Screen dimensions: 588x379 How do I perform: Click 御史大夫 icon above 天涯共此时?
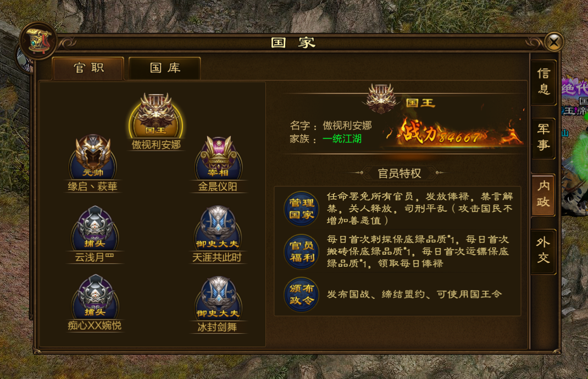tap(218, 228)
